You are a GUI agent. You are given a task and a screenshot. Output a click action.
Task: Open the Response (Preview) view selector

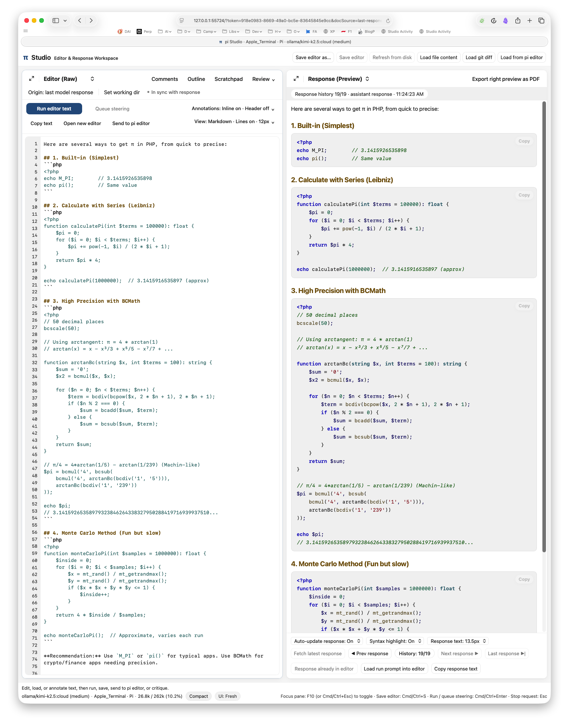pos(339,79)
